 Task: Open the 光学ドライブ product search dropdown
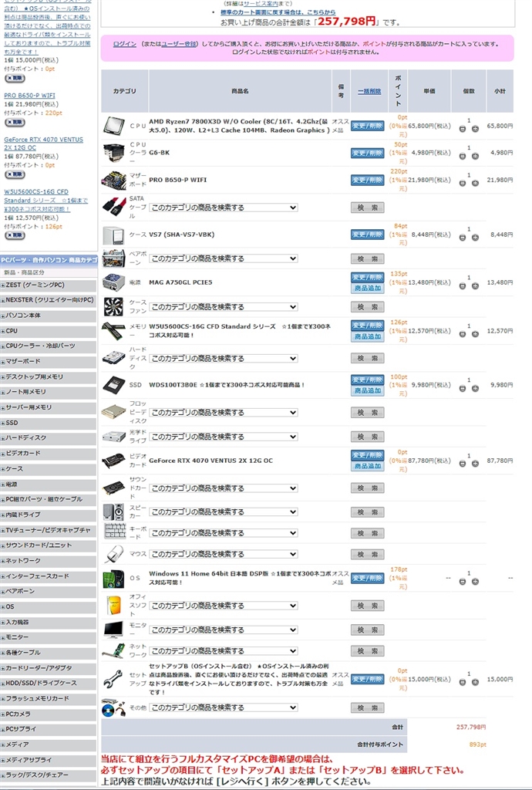coord(224,437)
